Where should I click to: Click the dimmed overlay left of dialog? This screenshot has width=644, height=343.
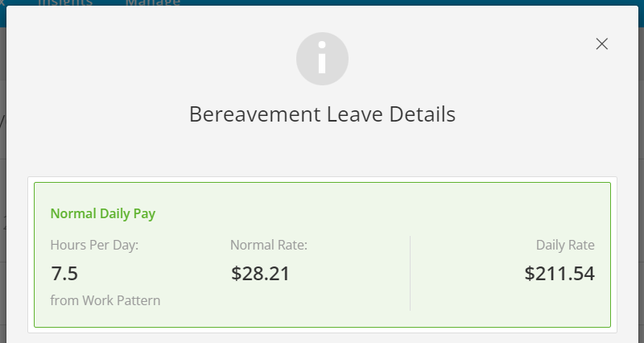tap(3, 185)
